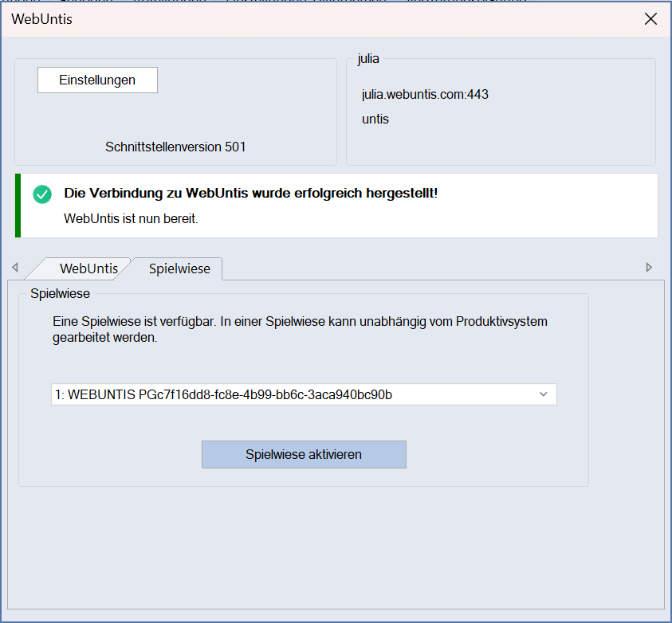Click 'WebUntis ist nun bereit.' message
This screenshot has width=672, height=623.
131,219
